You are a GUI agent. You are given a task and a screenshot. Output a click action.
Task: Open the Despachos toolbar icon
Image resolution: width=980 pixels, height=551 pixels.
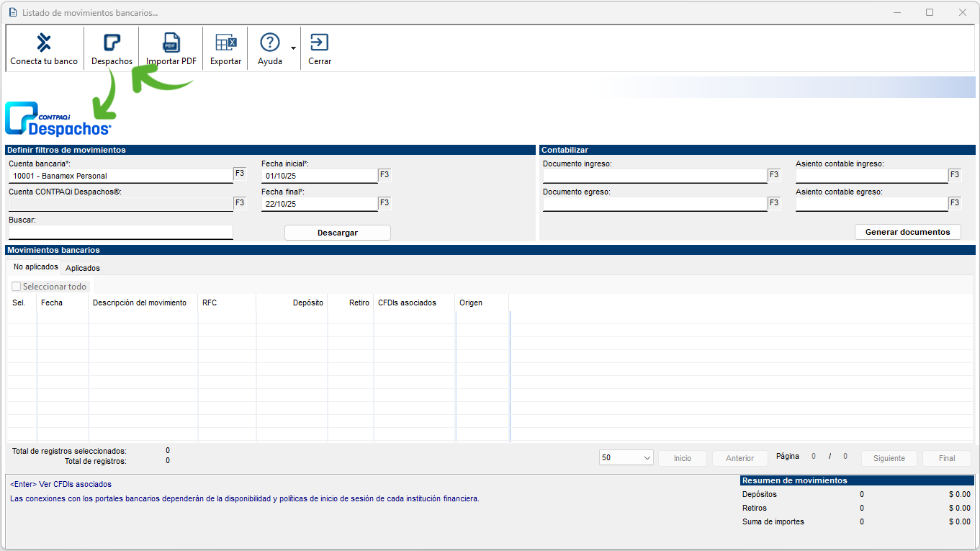coord(112,43)
